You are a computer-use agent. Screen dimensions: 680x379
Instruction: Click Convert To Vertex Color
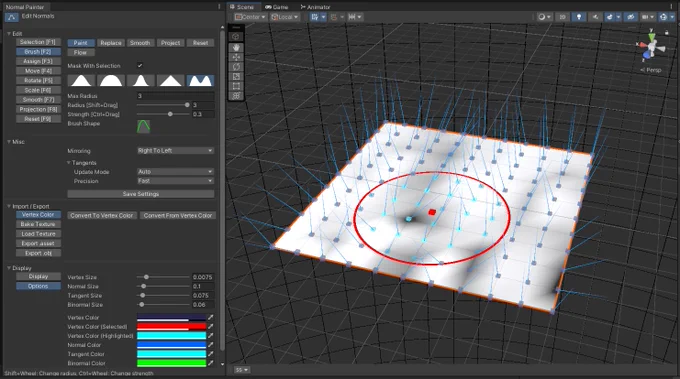[x=102, y=215]
